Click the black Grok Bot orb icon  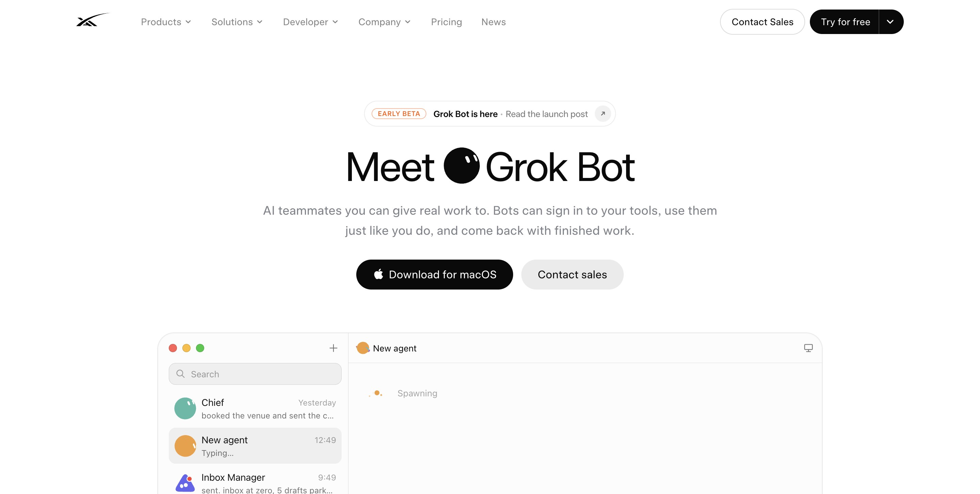point(461,166)
